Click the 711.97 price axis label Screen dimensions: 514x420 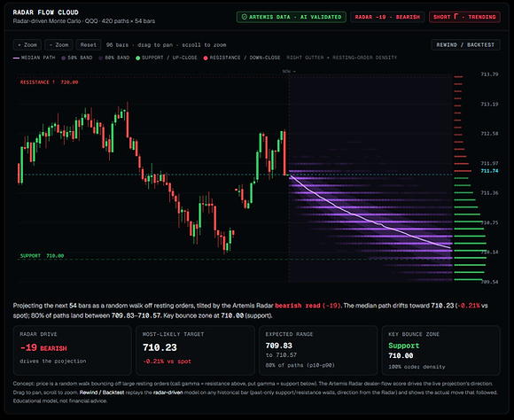(489, 163)
